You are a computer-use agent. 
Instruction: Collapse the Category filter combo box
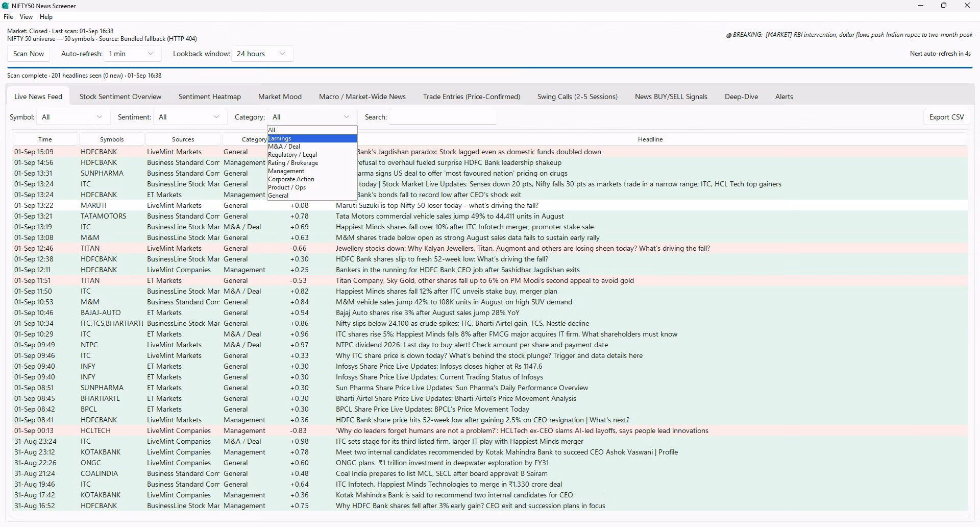312,117
